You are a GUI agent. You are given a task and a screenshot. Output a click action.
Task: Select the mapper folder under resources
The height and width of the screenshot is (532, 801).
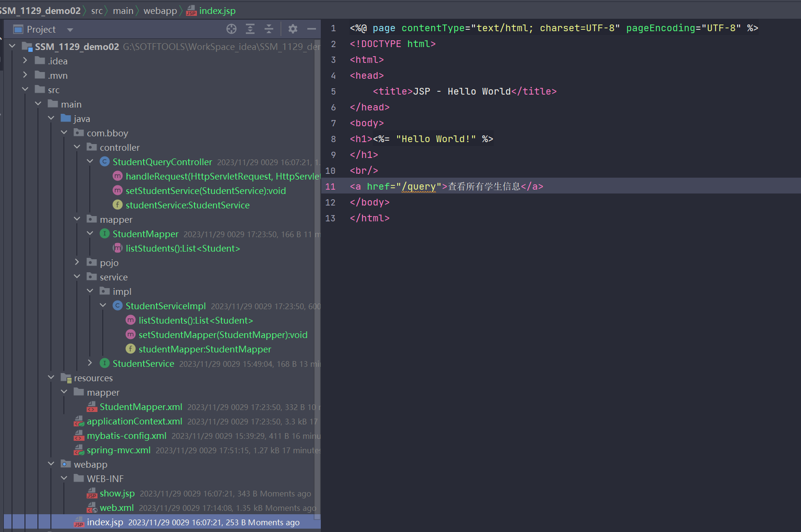103,392
